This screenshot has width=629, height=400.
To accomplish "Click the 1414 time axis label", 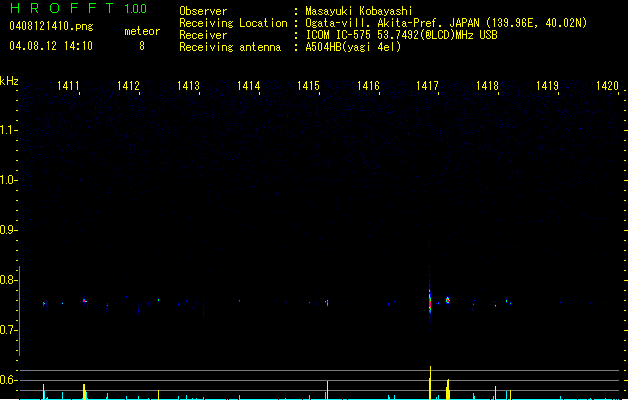I will click(x=248, y=86).
